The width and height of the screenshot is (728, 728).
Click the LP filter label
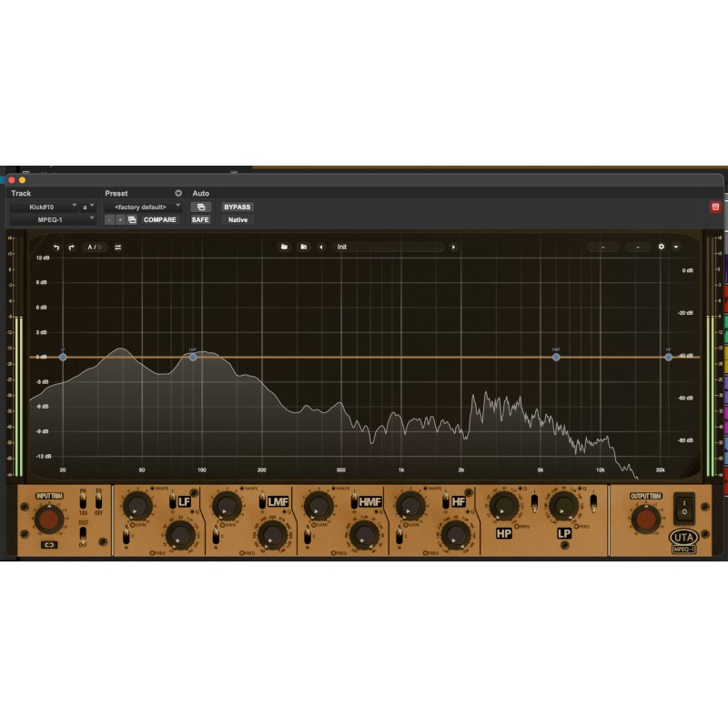[x=564, y=533]
